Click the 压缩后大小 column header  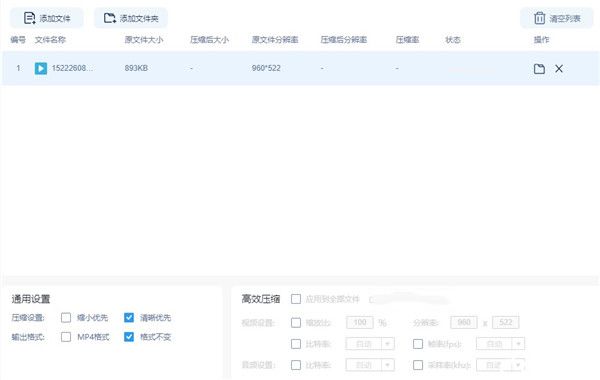pyautogui.click(x=209, y=39)
